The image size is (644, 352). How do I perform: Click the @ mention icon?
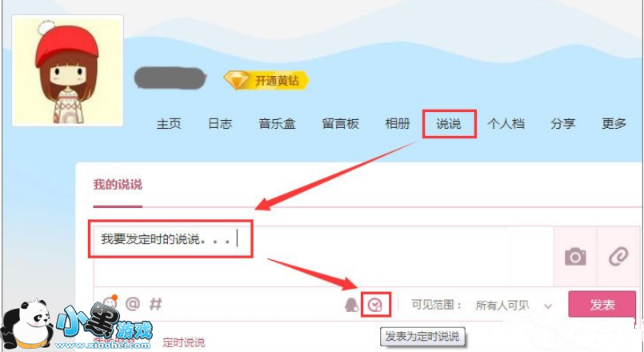click(x=133, y=304)
